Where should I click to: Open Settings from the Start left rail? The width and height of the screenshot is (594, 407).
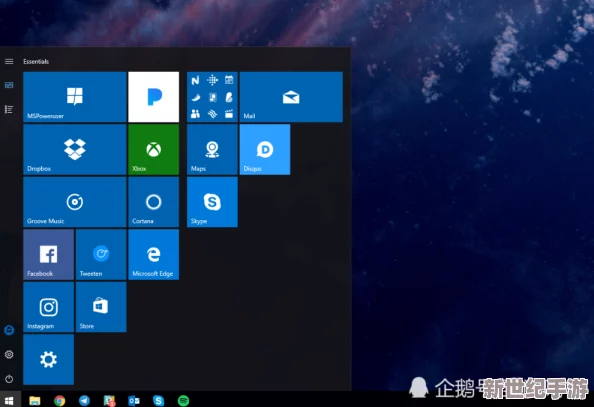9,354
